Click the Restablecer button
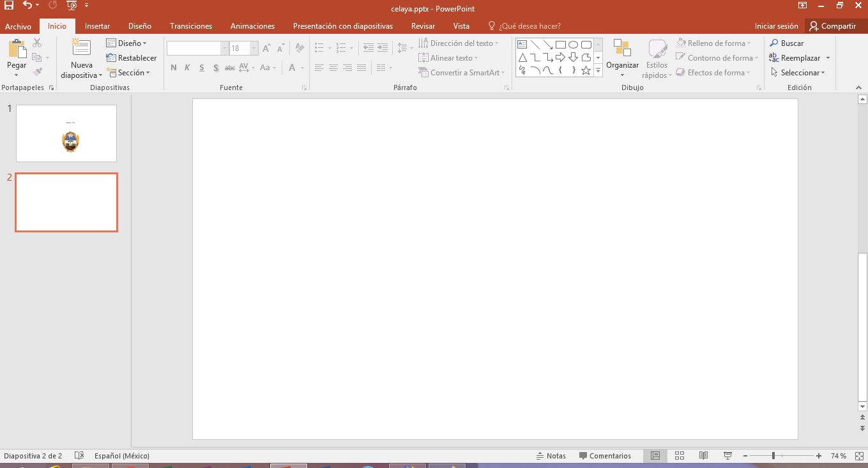Viewport: 868px width, 468px height. pos(132,58)
